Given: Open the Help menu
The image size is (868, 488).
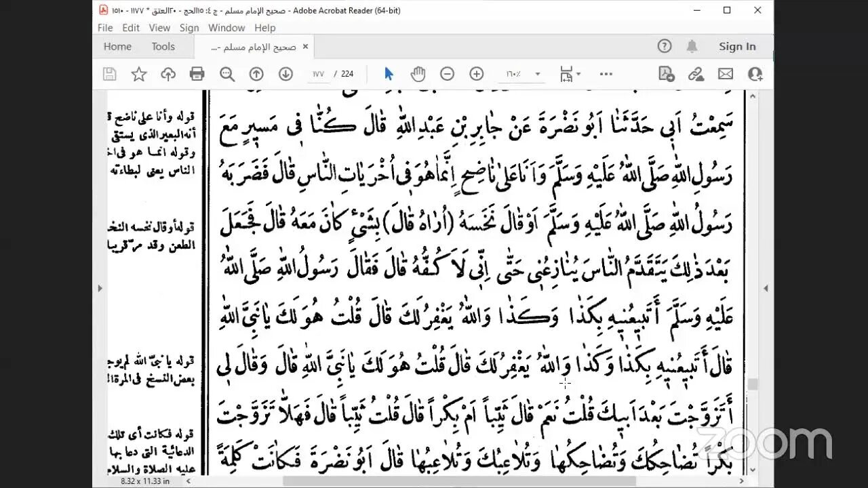Looking at the screenshot, I should pos(265,28).
